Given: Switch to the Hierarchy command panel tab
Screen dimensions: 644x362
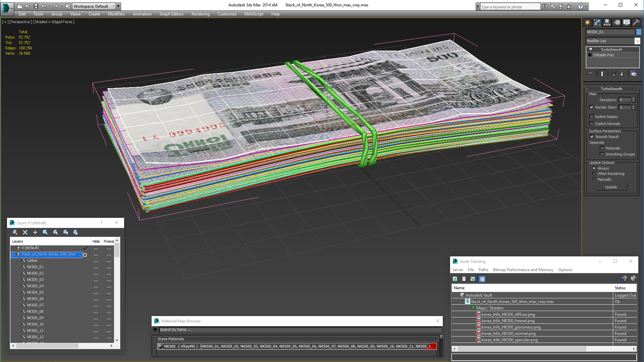Looking at the screenshot, I should coord(607,22).
